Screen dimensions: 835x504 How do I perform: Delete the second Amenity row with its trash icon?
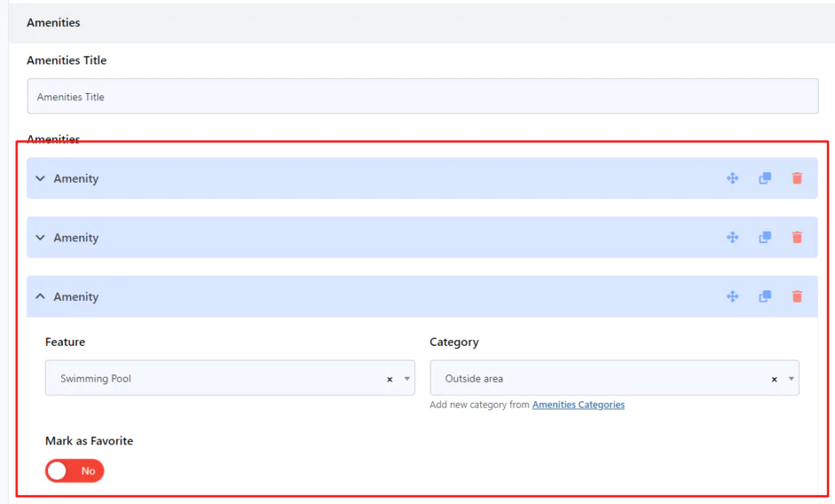(797, 237)
